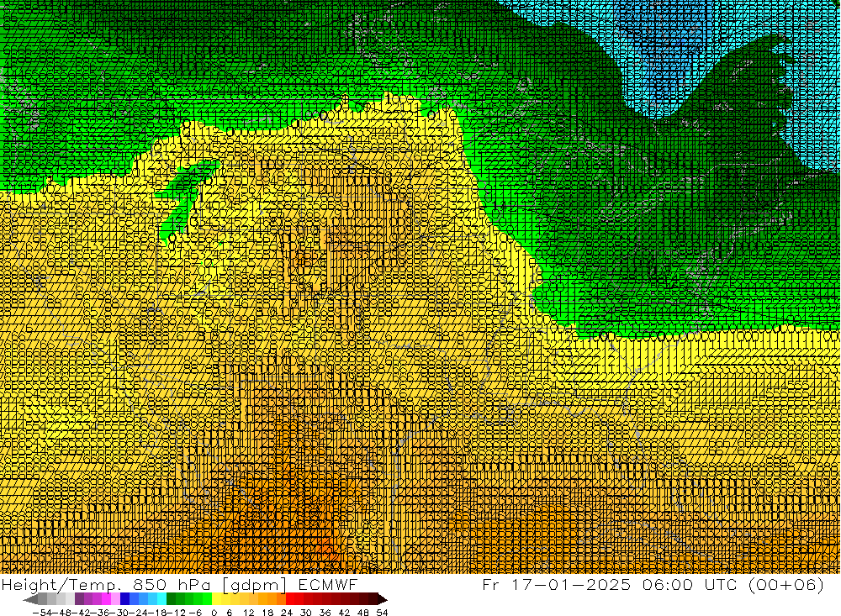This screenshot has height=616, width=841.
Task: Click the 0 label beneath the color scale
Action: pyautogui.click(x=215, y=611)
